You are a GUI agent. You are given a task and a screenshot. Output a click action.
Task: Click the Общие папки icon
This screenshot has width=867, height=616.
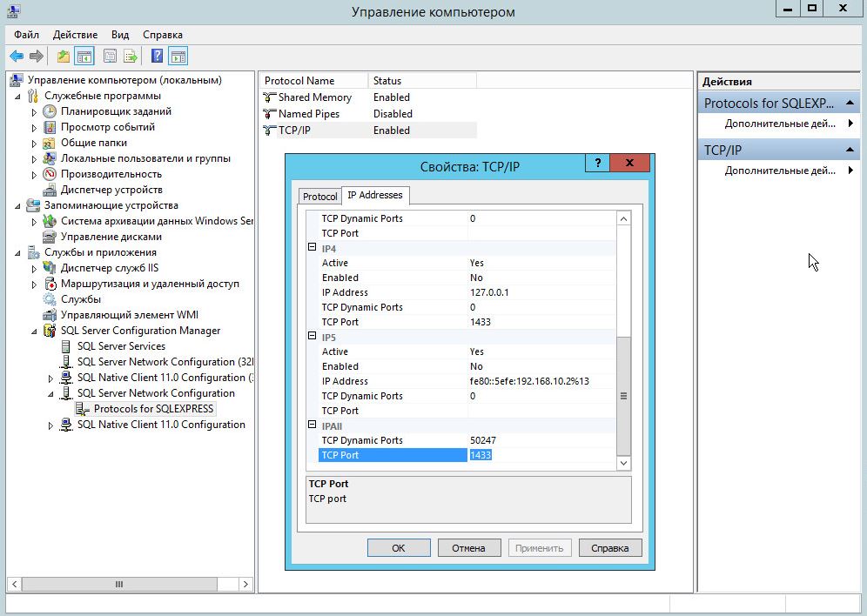[x=50, y=143]
